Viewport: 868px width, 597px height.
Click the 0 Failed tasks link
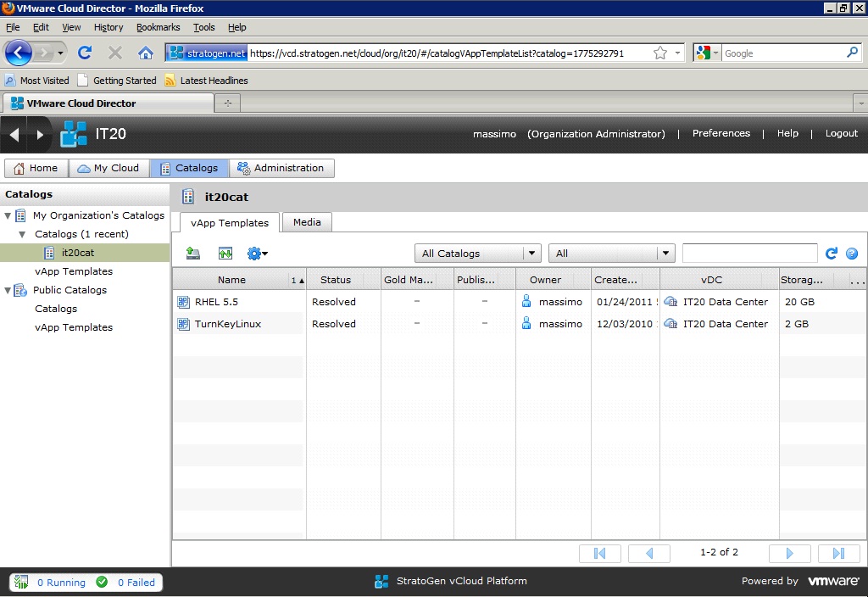(x=136, y=583)
